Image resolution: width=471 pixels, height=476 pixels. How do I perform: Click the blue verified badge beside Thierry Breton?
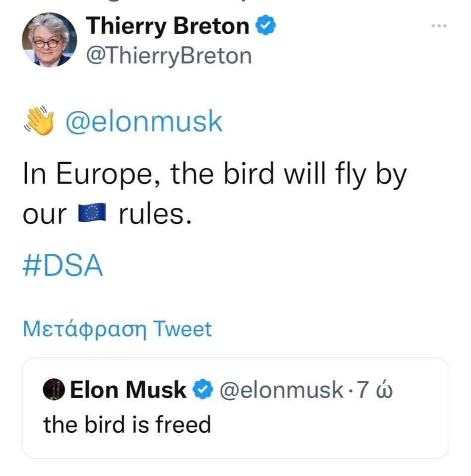[x=266, y=25]
